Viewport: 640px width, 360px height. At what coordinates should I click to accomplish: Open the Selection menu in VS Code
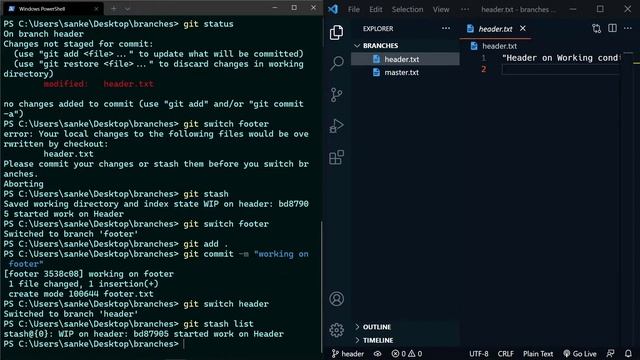click(x=407, y=9)
